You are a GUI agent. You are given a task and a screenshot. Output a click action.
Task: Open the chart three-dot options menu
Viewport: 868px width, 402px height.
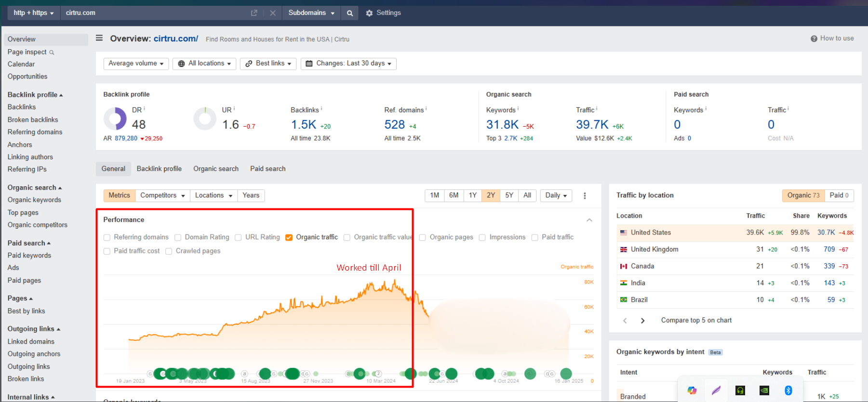(x=585, y=195)
